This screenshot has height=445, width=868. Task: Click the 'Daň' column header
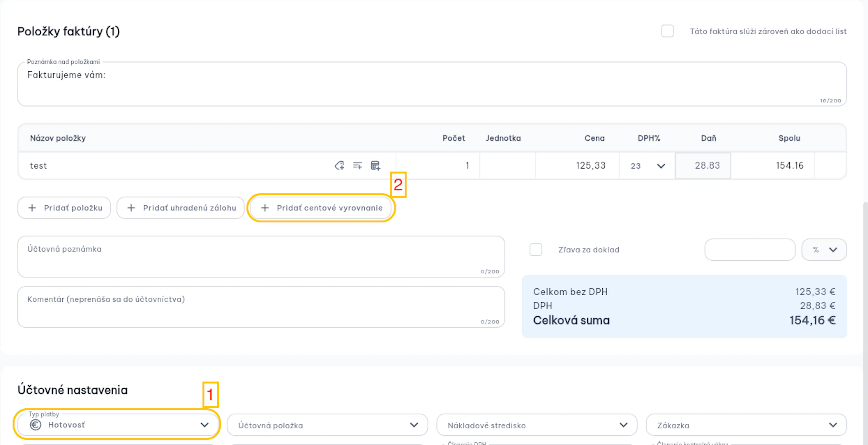[708, 138]
